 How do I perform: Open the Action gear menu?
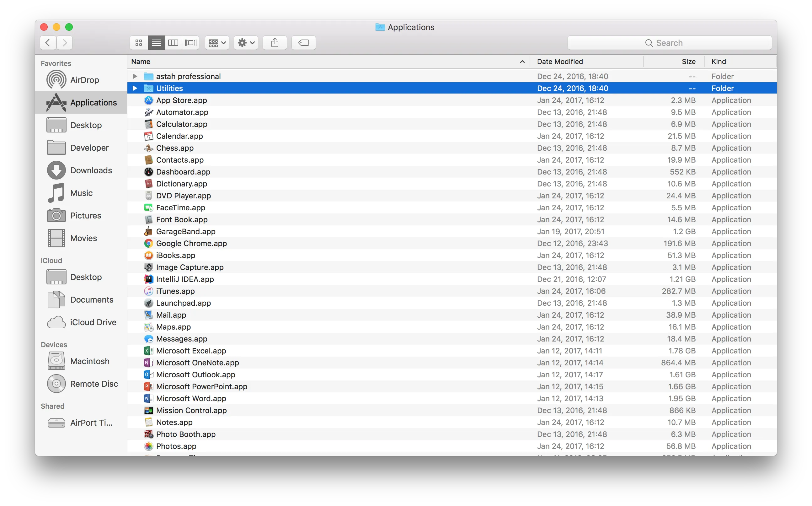[246, 42]
